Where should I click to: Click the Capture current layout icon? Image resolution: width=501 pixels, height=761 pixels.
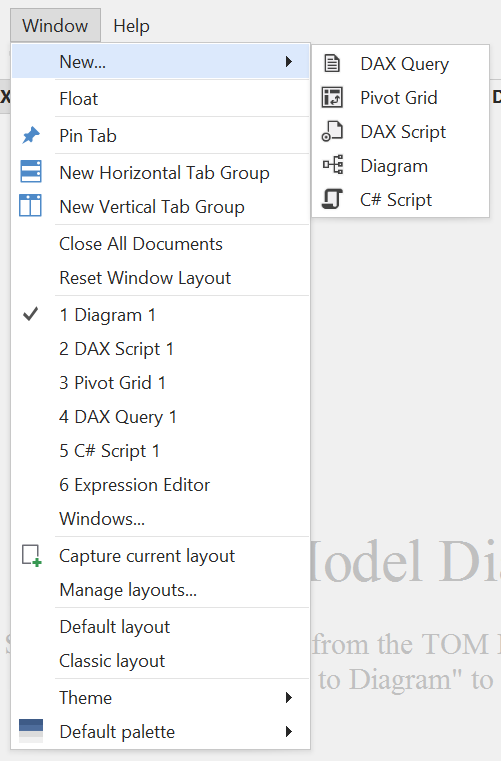[32, 555]
